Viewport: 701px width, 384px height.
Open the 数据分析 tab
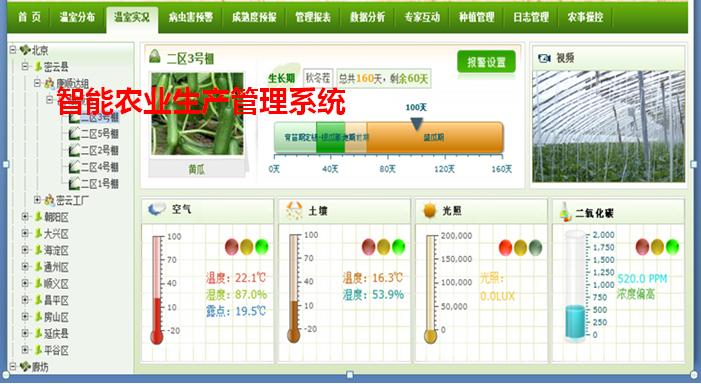[x=367, y=17]
